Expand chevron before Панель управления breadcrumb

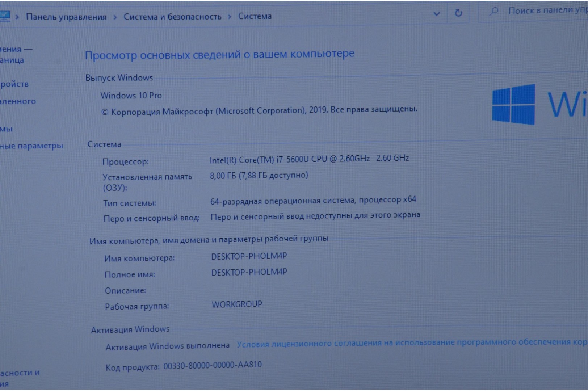click(17, 17)
